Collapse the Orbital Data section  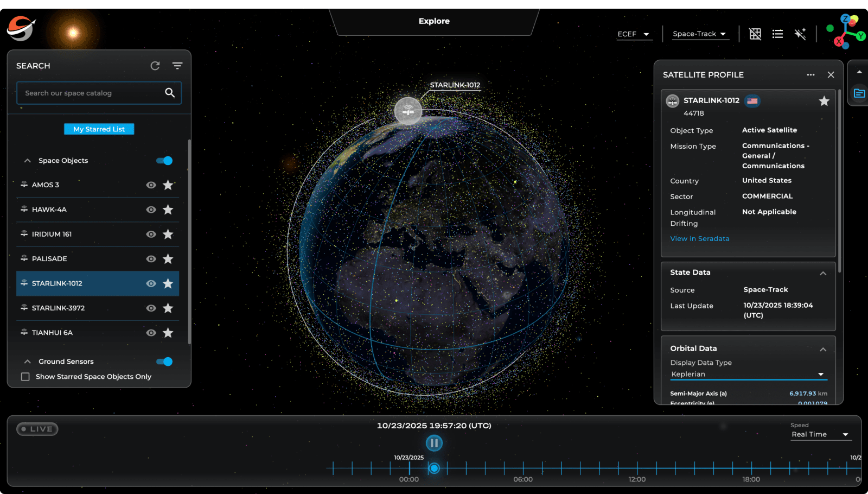(x=823, y=349)
